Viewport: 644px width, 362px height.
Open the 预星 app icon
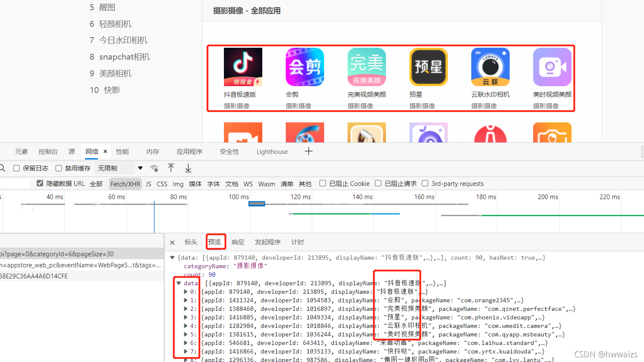tap(429, 67)
